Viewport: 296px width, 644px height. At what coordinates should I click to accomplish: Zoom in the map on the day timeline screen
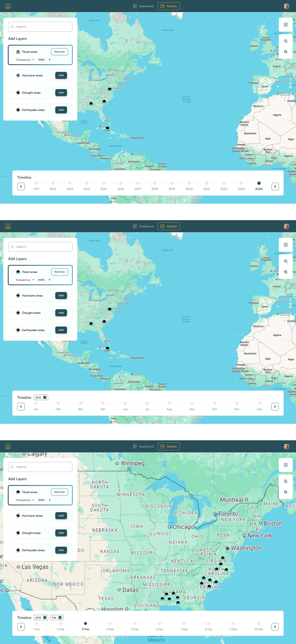[286, 482]
